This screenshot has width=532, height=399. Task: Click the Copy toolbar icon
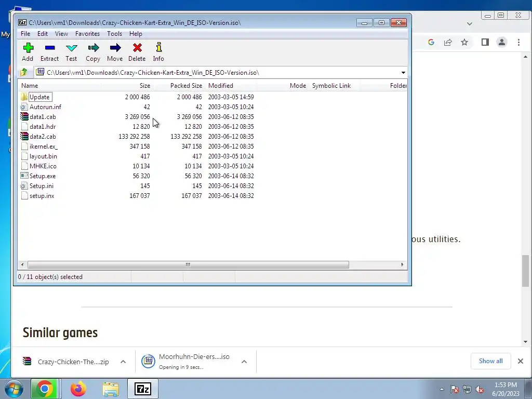coord(94,48)
